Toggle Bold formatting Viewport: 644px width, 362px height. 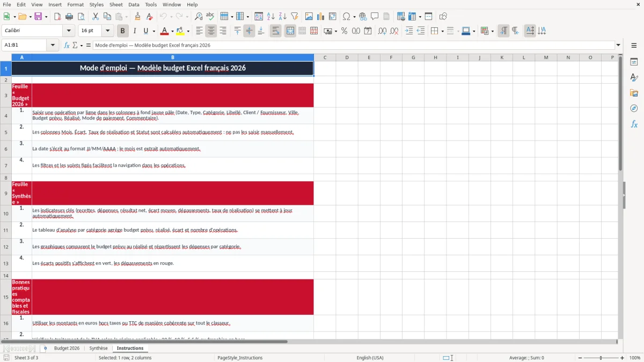coord(123,31)
